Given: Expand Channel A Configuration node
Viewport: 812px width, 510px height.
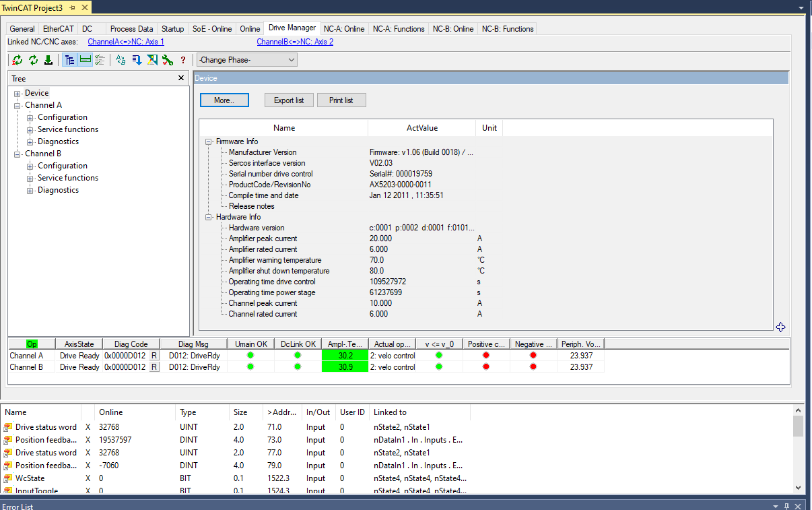Looking at the screenshot, I should tap(30, 118).
